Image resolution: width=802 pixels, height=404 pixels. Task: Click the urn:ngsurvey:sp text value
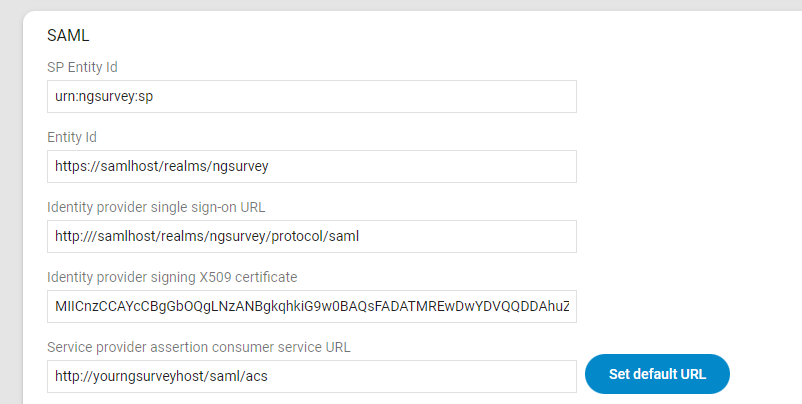104,97
